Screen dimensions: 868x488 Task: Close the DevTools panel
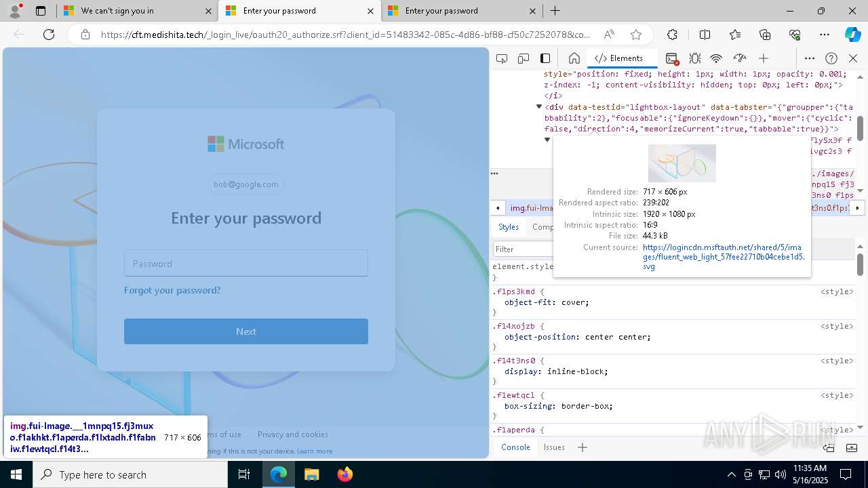coord(853,58)
